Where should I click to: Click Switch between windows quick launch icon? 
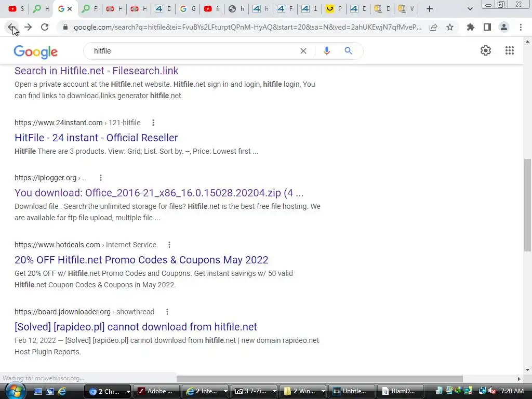[50, 392]
